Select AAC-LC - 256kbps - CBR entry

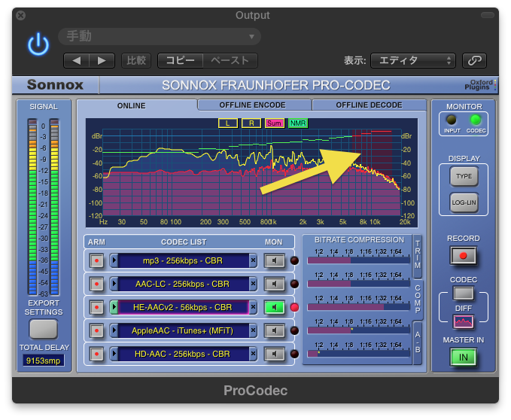pos(184,284)
